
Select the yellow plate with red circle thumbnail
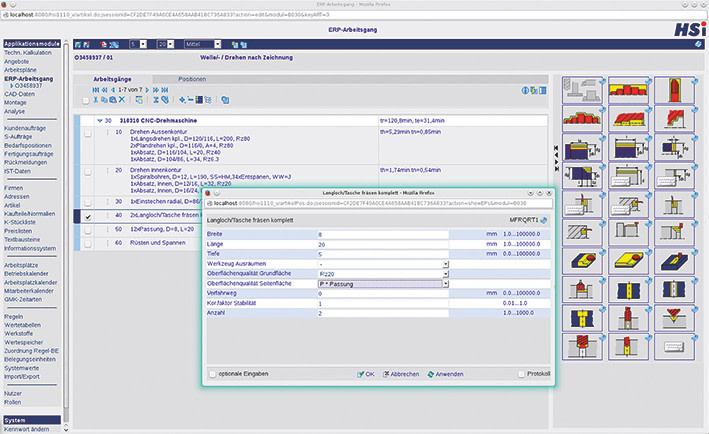[628, 261]
